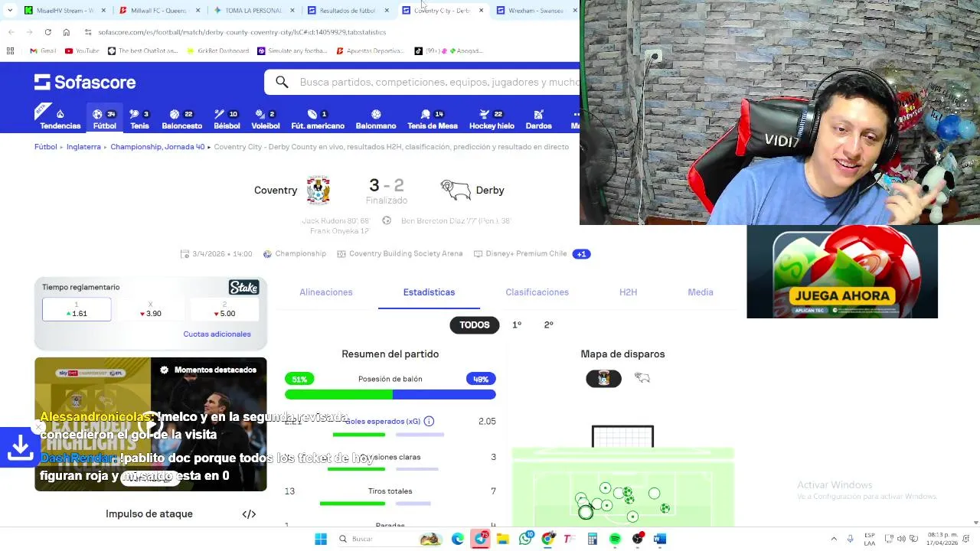Switch to the H2H tab
980x551 pixels.
[x=628, y=292]
